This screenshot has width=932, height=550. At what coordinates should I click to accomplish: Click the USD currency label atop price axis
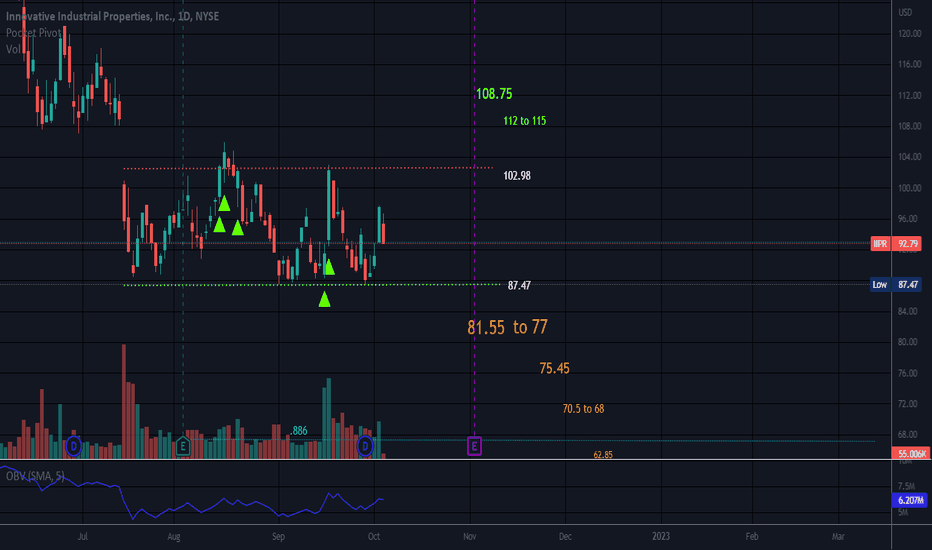click(x=905, y=12)
